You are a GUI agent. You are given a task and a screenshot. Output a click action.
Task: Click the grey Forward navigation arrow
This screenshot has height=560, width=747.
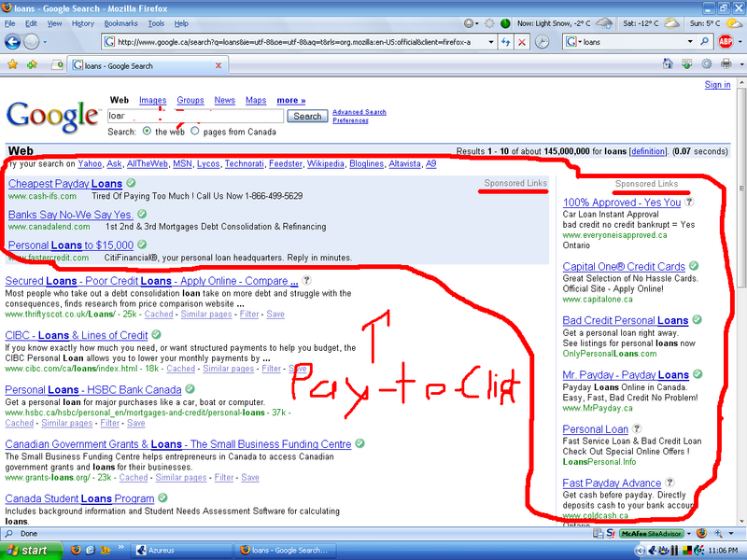32,42
